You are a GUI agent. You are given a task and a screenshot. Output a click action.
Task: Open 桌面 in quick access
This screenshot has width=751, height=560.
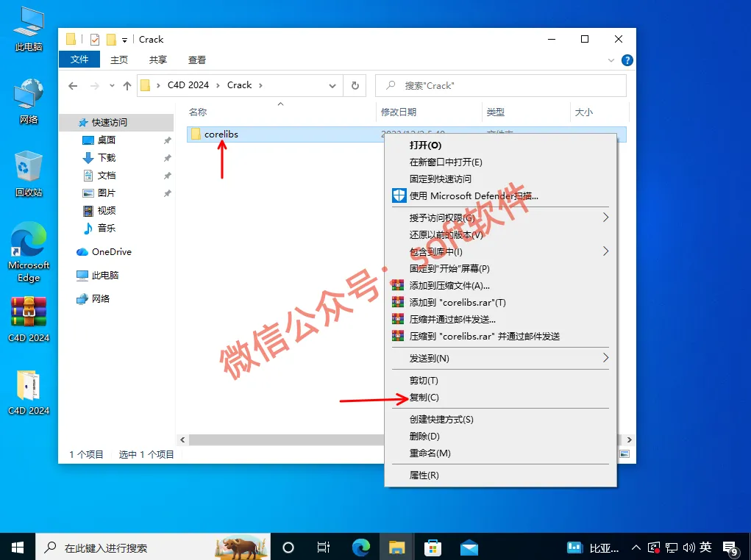coord(106,140)
